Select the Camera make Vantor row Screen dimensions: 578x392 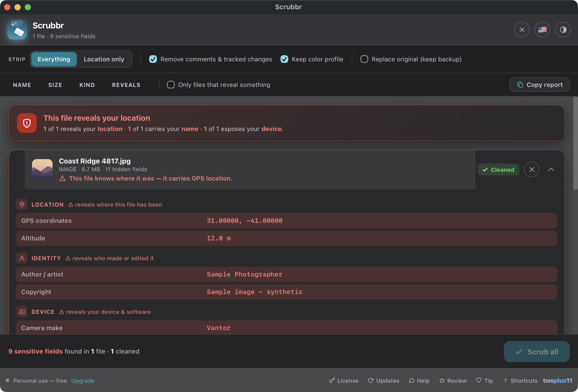tap(287, 328)
